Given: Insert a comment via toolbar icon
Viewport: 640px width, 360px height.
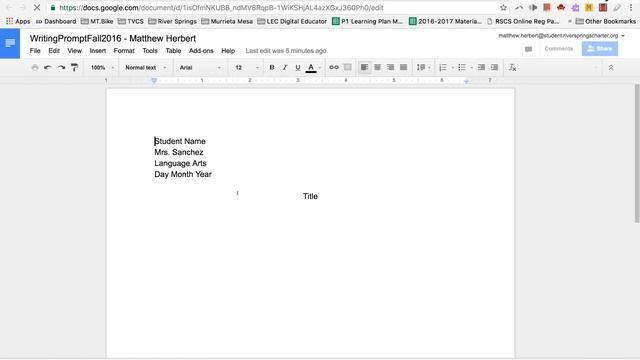Looking at the screenshot, I should coord(347,68).
